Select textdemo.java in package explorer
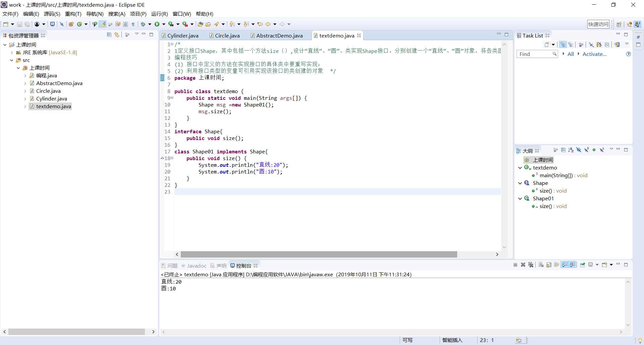This screenshot has height=345, width=644. 50,107
